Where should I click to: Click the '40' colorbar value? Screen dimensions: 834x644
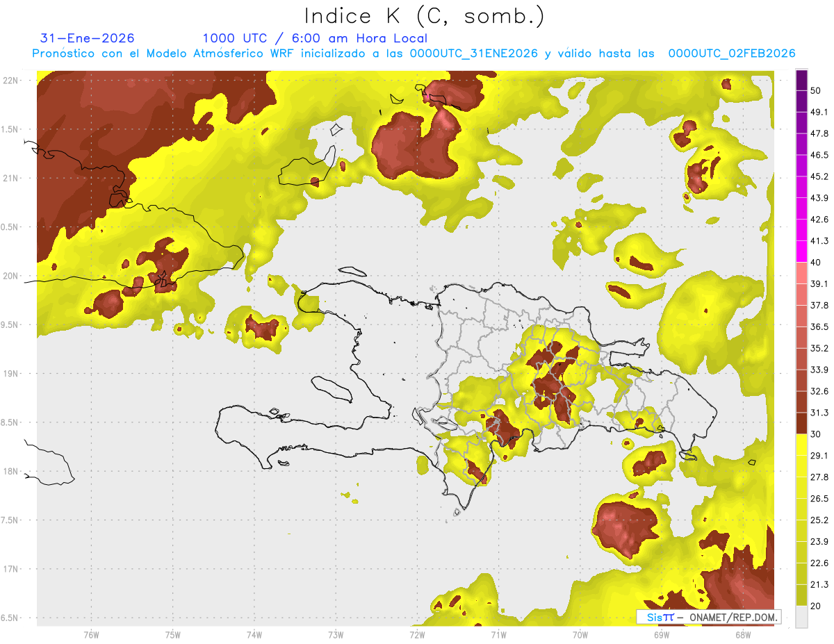pyautogui.click(x=816, y=262)
